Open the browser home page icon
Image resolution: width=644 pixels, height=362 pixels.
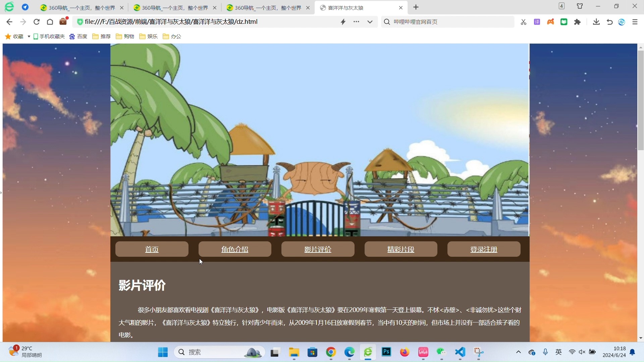click(50, 22)
